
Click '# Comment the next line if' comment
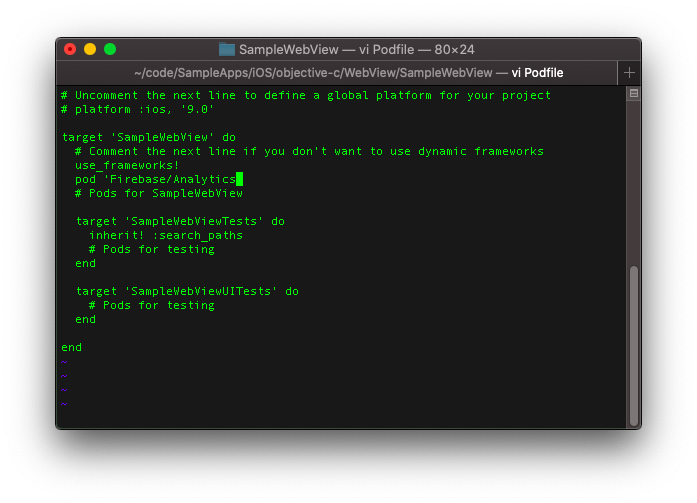click(x=309, y=151)
